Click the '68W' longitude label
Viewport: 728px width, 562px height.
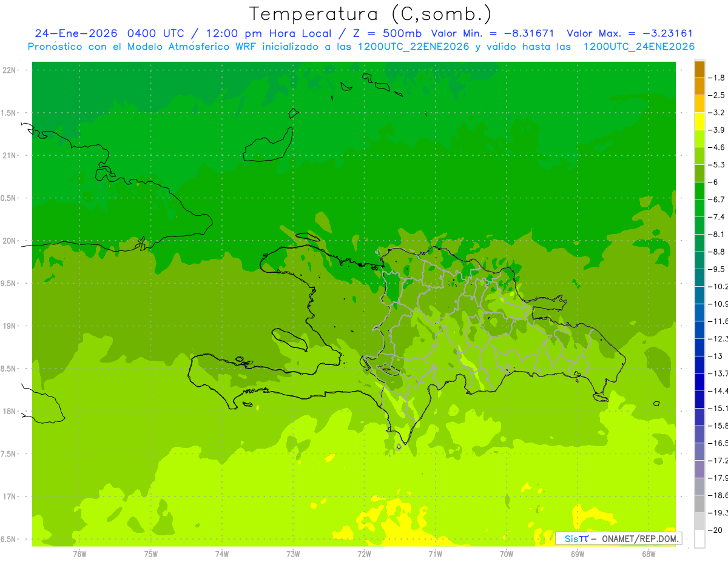(649, 554)
